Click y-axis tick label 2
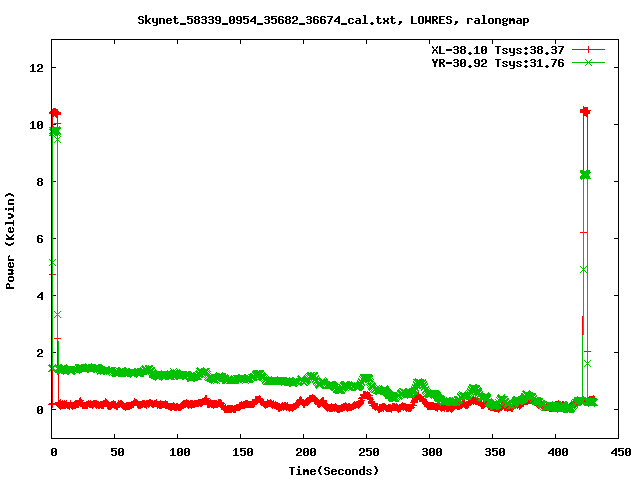 click(x=40, y=353)
